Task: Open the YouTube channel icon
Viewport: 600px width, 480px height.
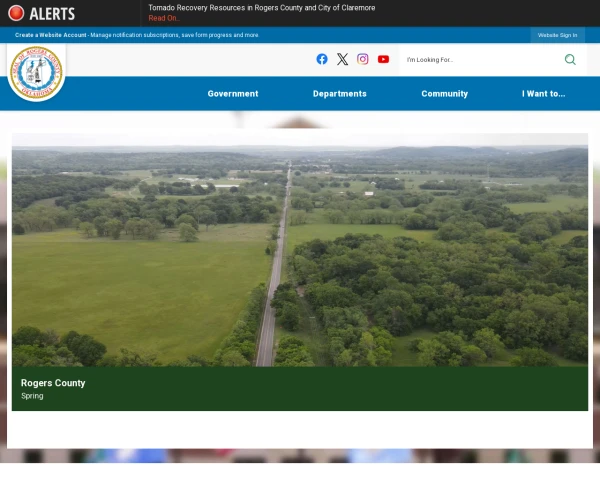Action: 383,59
